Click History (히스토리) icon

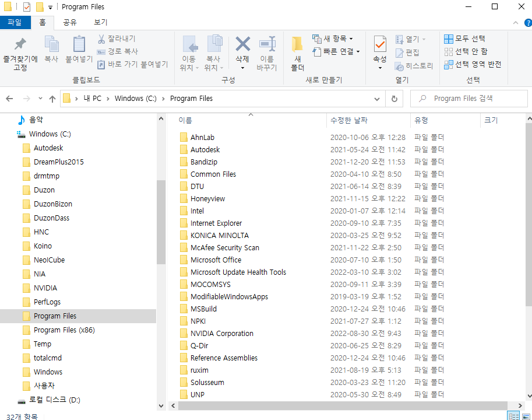coord(399,66)
